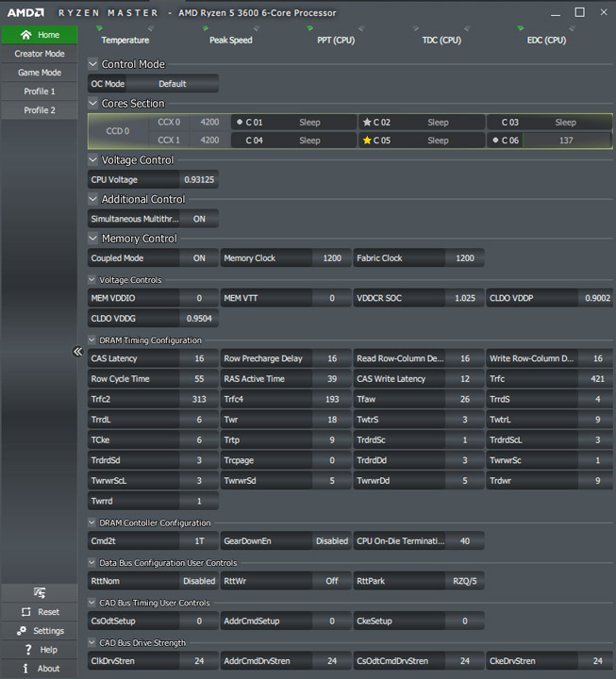Collapse the Cores Section chevron

point(92,103)
